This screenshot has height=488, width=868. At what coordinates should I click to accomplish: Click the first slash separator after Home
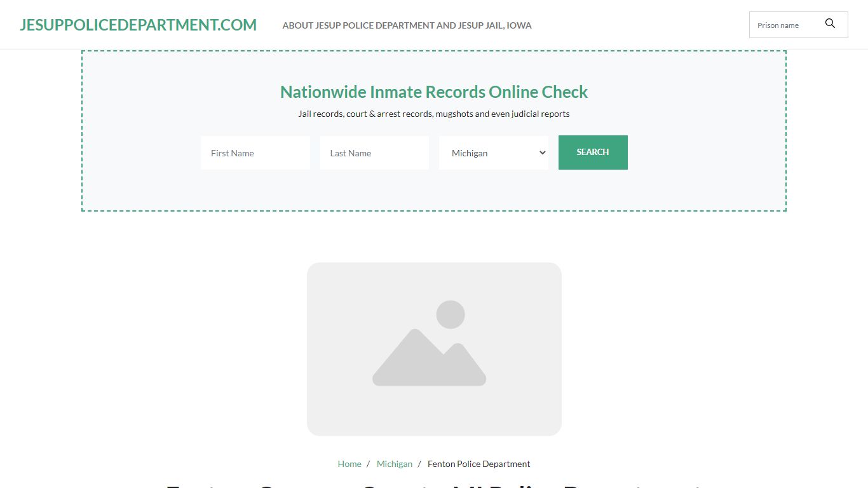[x=368, y=464]
